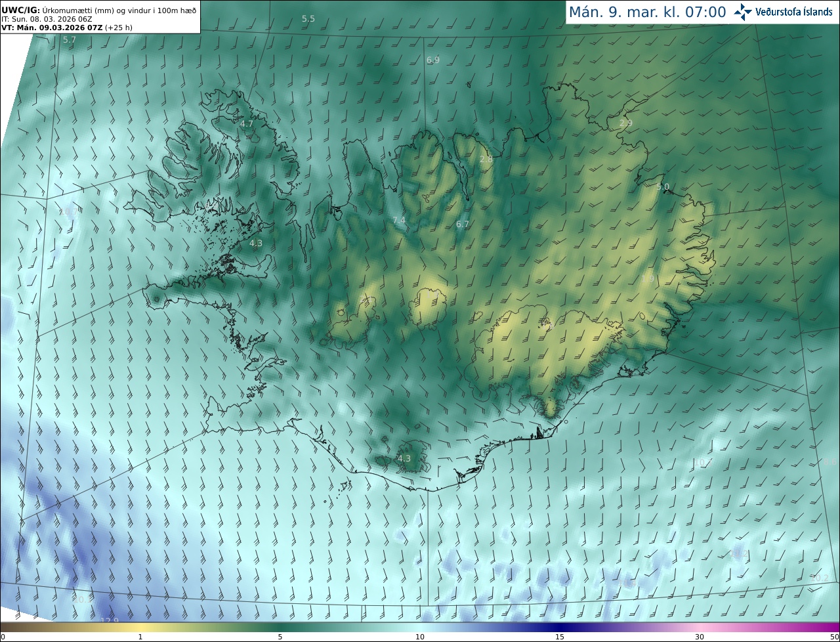This screenshot has height=642, width=840.
Task: Click the Veðurstofa Íslands logo icon
Action: (743, 12)
